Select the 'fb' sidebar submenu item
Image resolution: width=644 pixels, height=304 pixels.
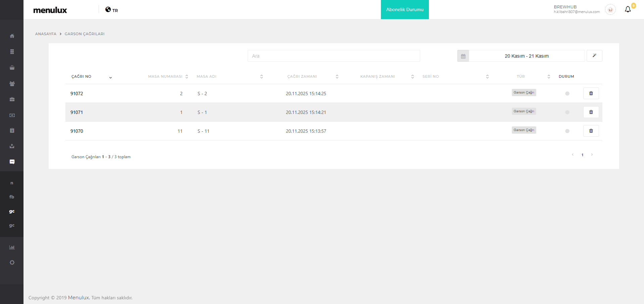click(x=12, y=197)
